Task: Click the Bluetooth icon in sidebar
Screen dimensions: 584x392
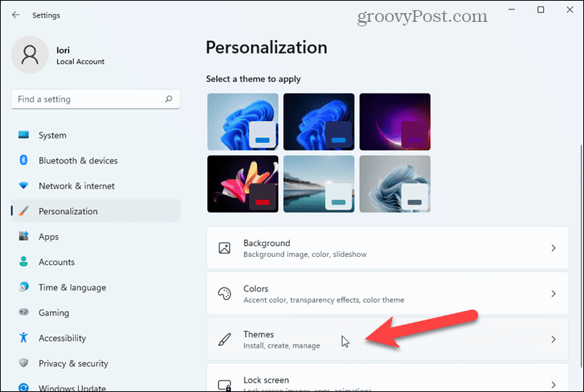Action: coord(23,160)
